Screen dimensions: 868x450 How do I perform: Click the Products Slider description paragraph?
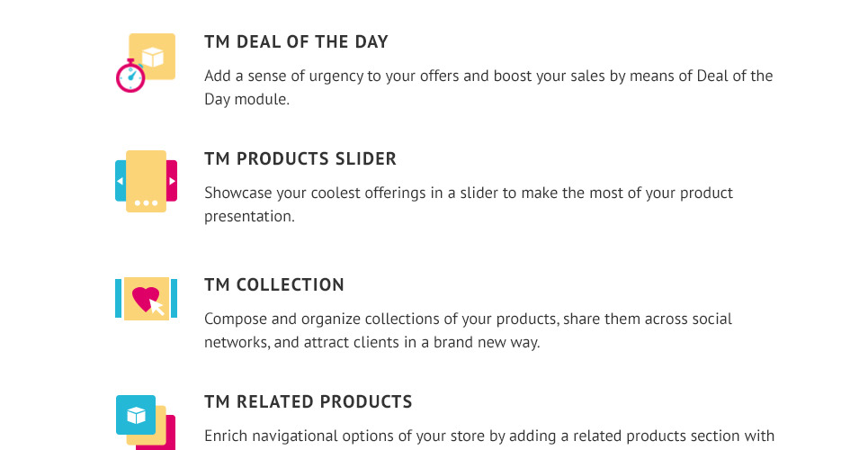[469, 204]
